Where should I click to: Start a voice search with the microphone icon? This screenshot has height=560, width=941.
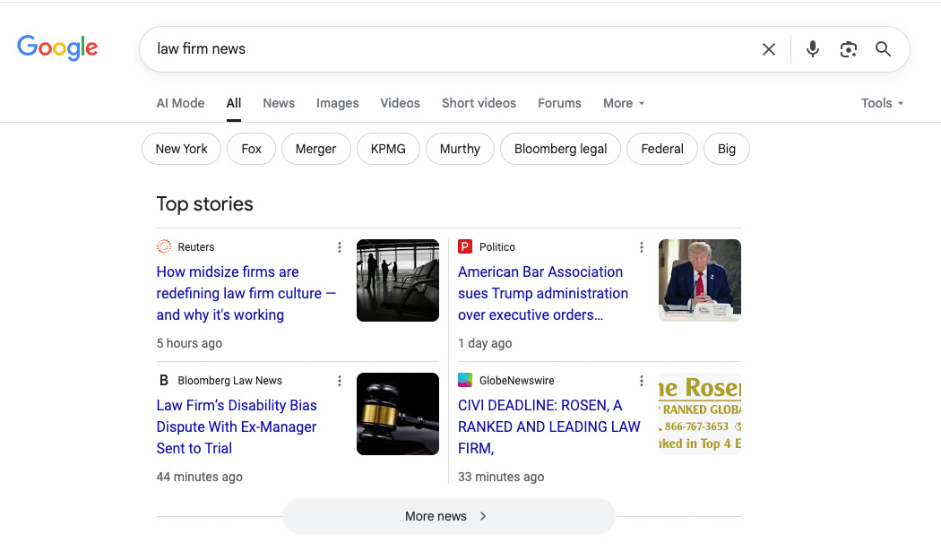(x=812, y=49)
